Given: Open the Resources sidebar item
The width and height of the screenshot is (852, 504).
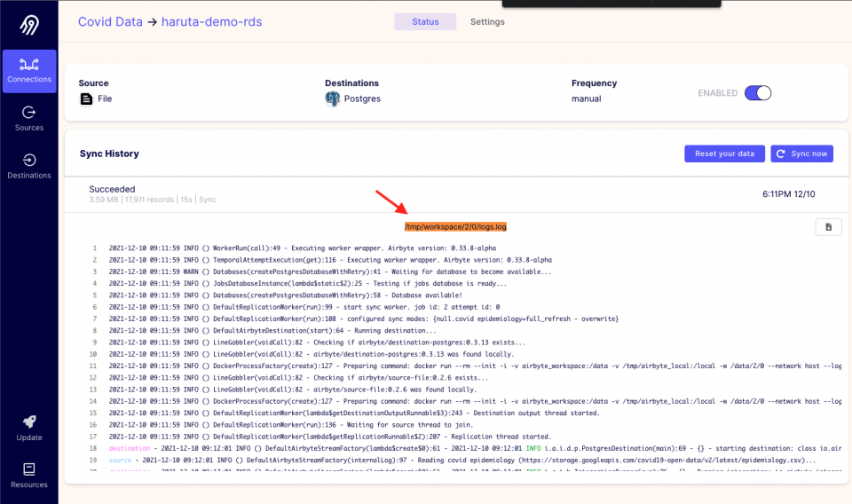Looking at the screenshot, I should click(29, 476).
